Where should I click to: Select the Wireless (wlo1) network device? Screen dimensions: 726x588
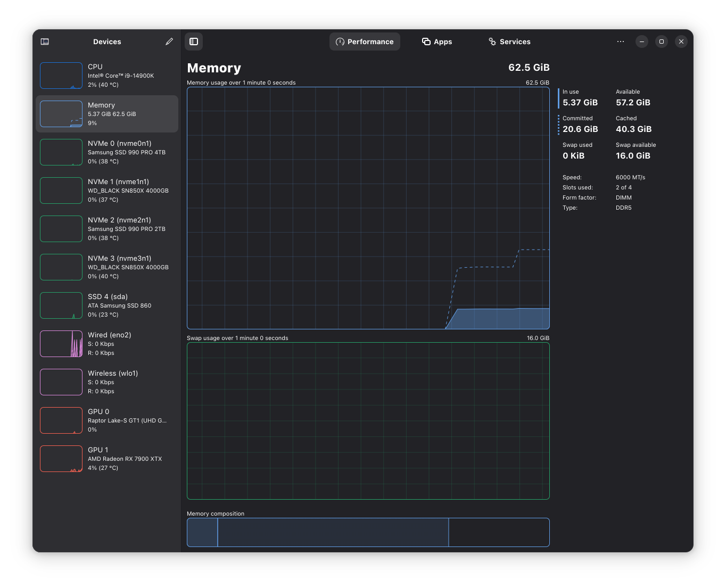[107, 382]
